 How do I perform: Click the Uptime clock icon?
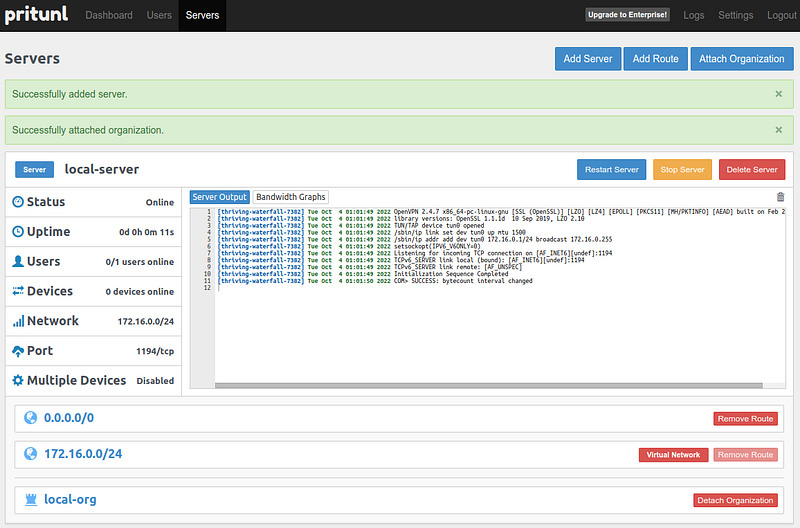click(x=18, y=232)
